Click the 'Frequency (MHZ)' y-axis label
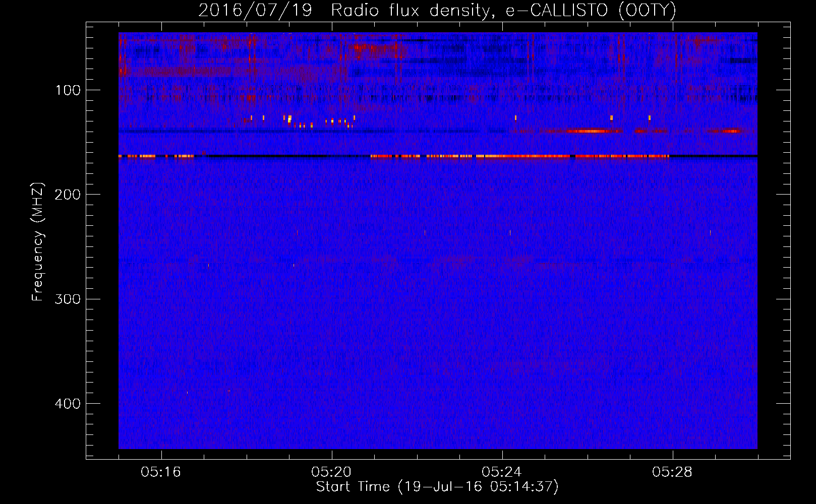 [38, 242]
